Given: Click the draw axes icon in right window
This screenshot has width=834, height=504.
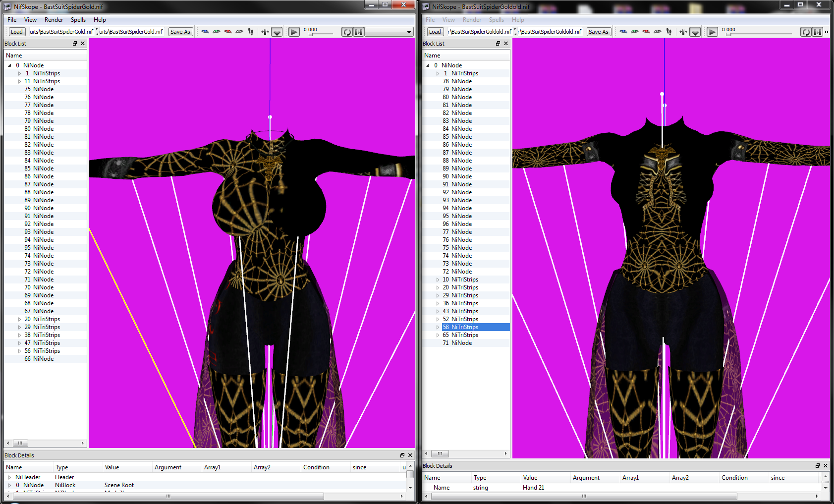Looking at the screenshot, I should pyautogui.click(x=683, y=32).
